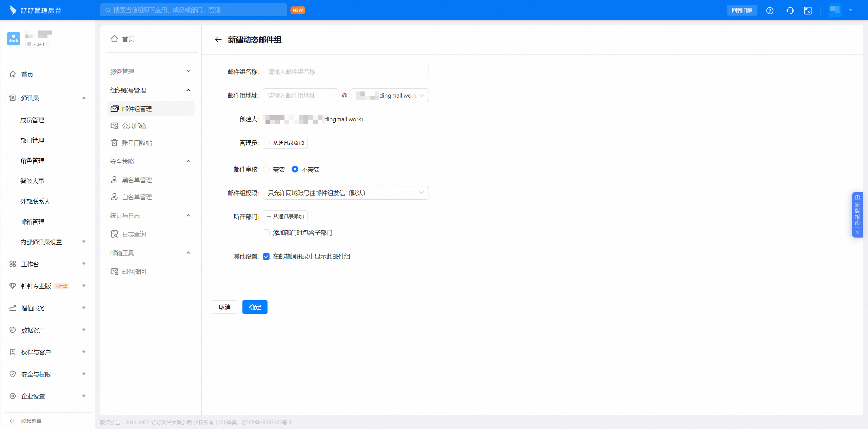Collapse the 安全策略 section
This screenshot has height=429, width=868.
coord(189,161)
